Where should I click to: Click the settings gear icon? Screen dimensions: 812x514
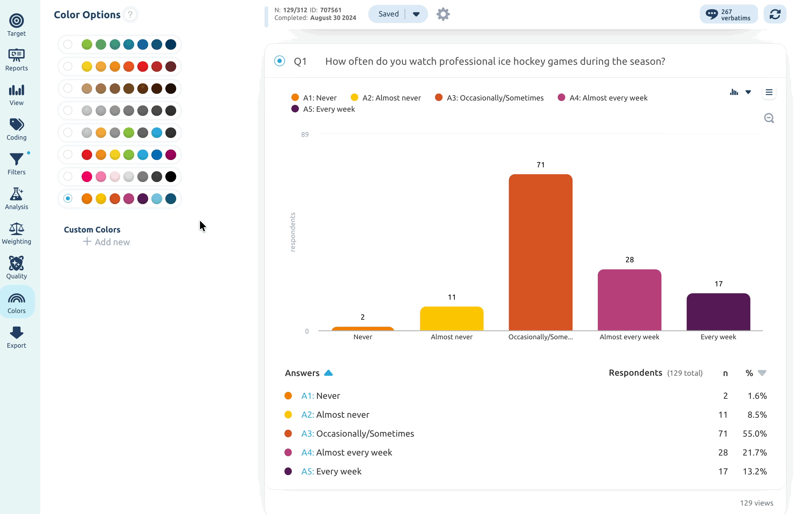[x=443, y=14]
